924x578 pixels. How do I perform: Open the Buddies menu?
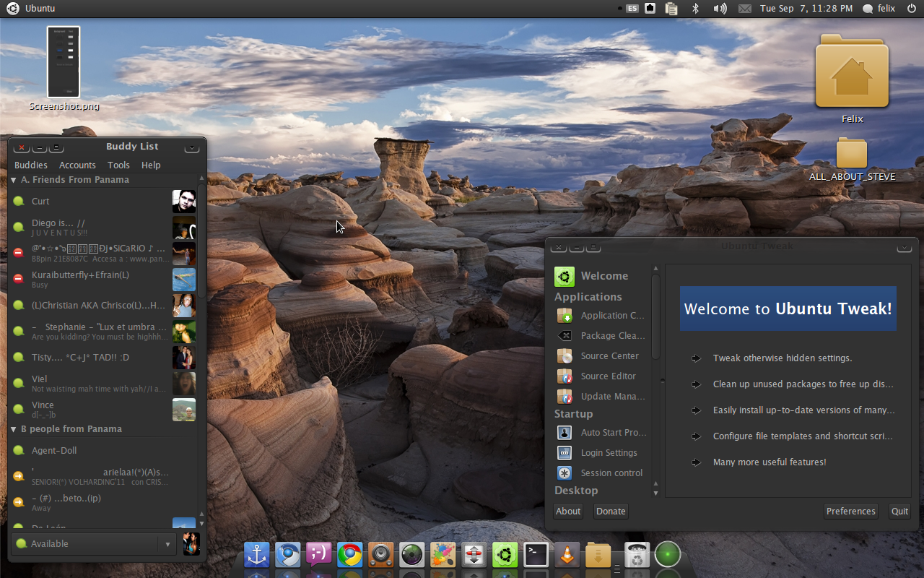click(31, 165)
